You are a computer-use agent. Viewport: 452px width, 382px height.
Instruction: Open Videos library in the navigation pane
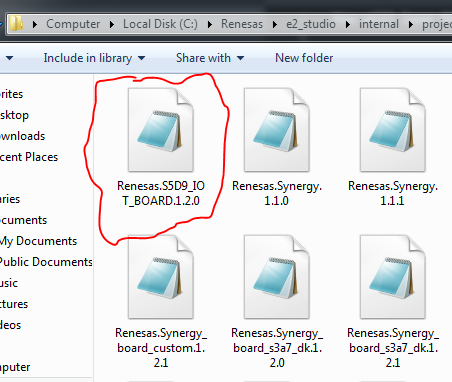click(11, 325)
